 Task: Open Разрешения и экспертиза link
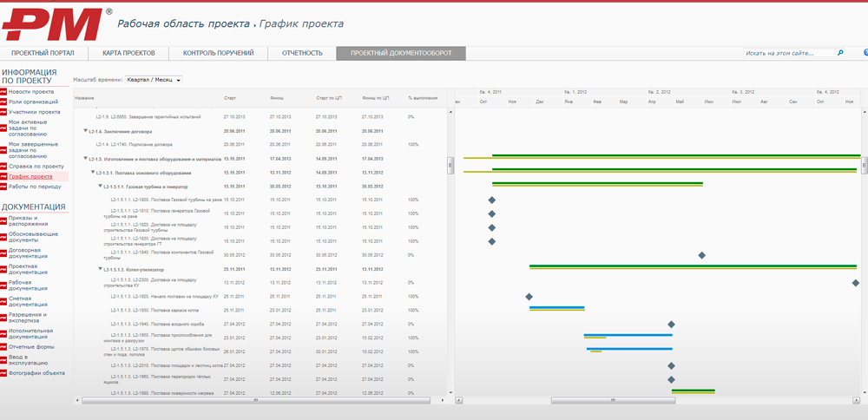tap(28, 318)
